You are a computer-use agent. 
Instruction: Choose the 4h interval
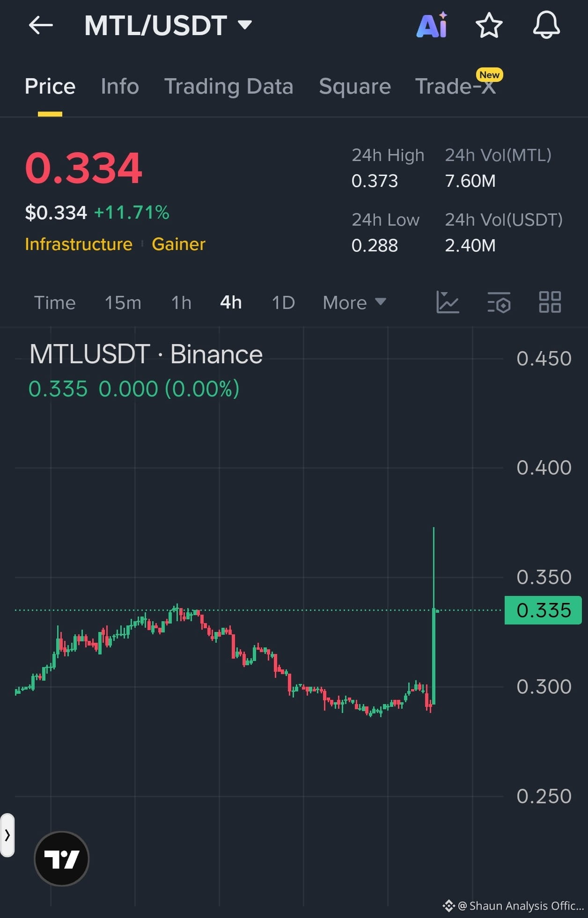pos(231,303)
